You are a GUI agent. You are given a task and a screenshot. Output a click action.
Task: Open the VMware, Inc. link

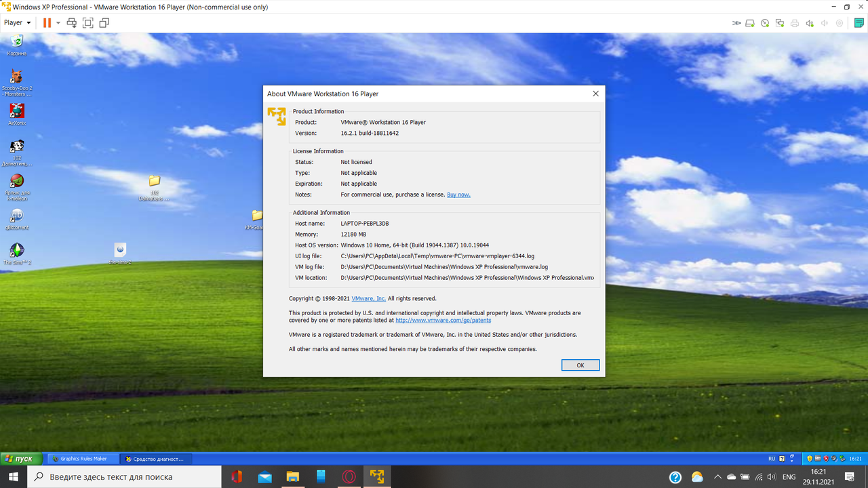point(369,299)
